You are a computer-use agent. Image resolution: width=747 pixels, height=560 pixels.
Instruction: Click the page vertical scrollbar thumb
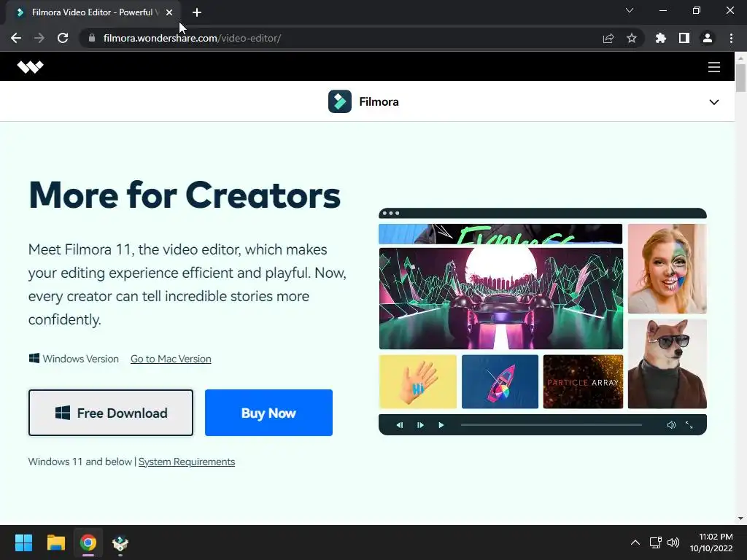pos(740,77)
